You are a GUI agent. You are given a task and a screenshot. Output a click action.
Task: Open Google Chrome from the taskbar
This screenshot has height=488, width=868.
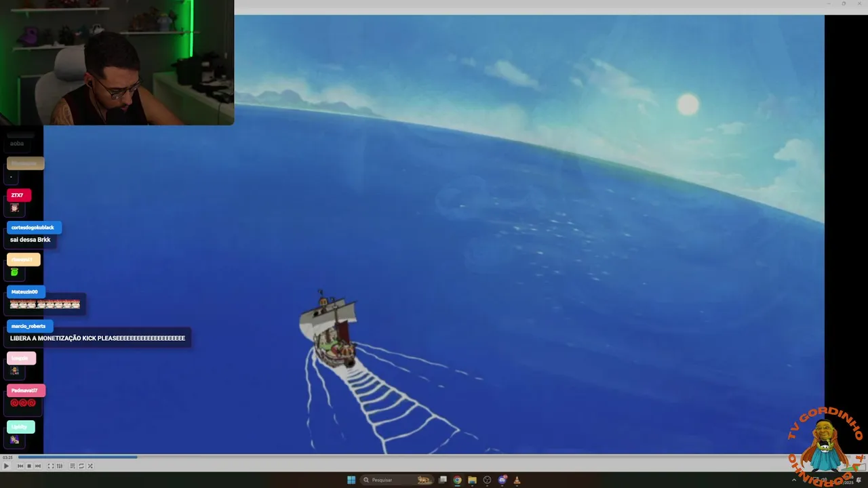pyautogui.click(x=457, y=480)
